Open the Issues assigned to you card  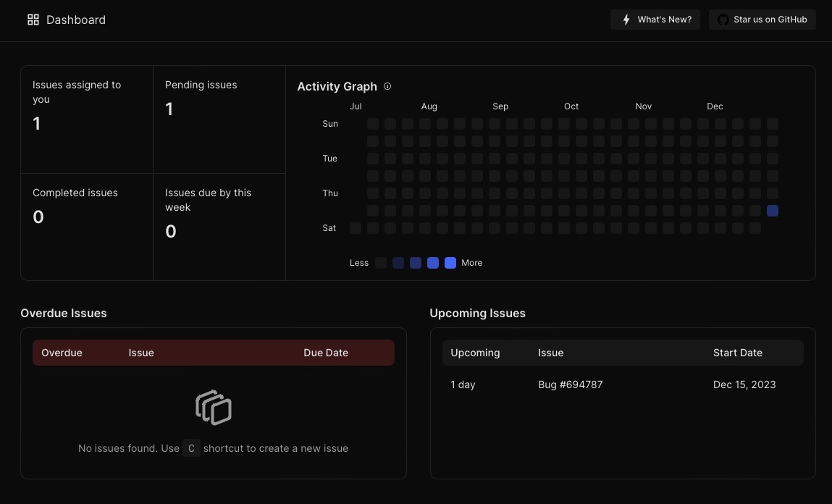pos(87,119)
